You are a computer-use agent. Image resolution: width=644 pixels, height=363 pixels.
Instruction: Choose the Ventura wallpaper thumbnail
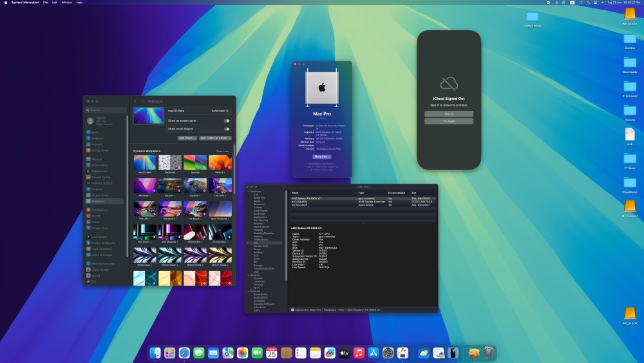point(220,162)
